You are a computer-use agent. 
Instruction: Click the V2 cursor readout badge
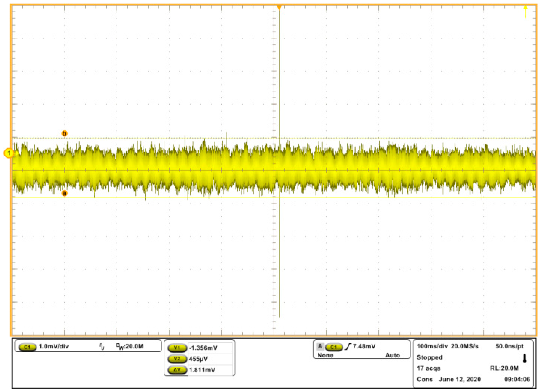click(177, 359)
